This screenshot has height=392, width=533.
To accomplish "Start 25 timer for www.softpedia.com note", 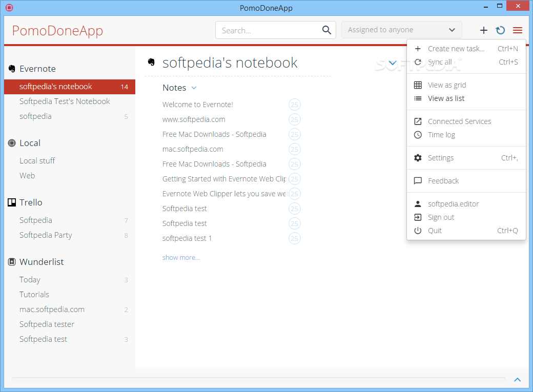I will point(294,120).
